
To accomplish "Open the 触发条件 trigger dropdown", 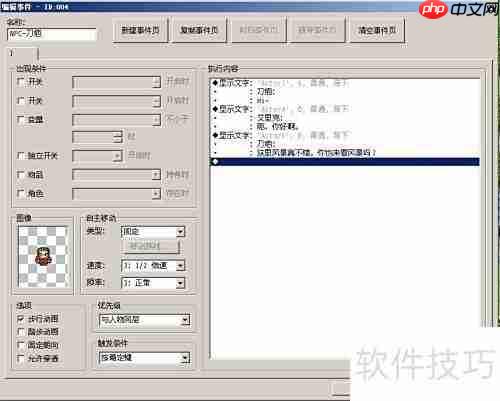I will click(144, 358).
